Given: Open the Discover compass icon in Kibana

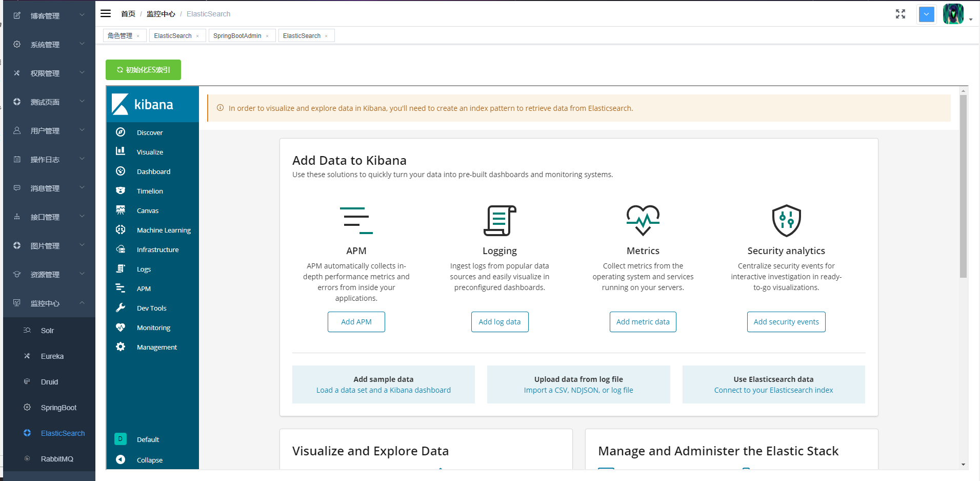Looking at the screenshot, I should click(121, 132).
